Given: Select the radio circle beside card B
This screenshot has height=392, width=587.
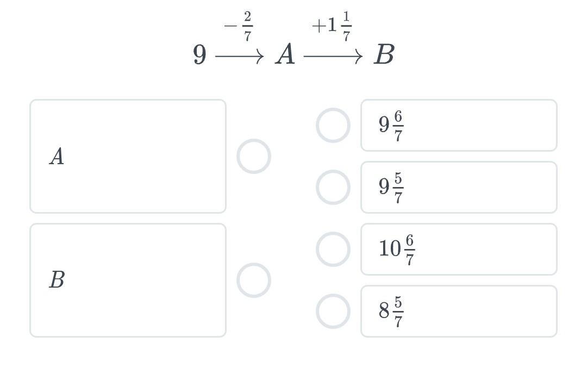Looking at the screenshot, I should click(254, 280).
